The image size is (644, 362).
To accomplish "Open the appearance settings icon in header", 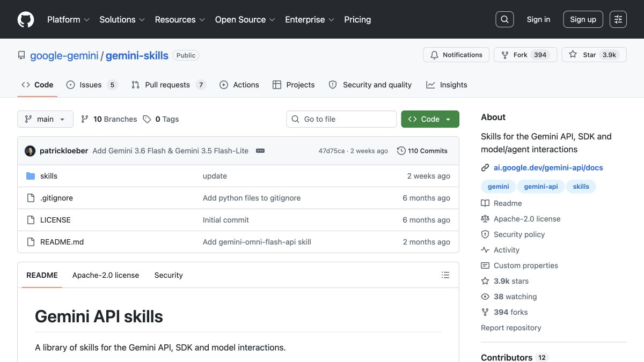I will (x=618, y=19).
